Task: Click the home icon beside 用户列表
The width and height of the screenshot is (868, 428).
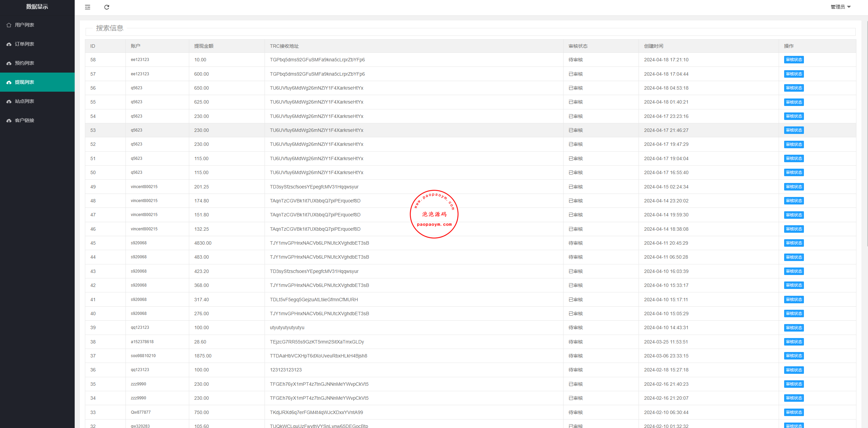Action: tap(9, 25)
